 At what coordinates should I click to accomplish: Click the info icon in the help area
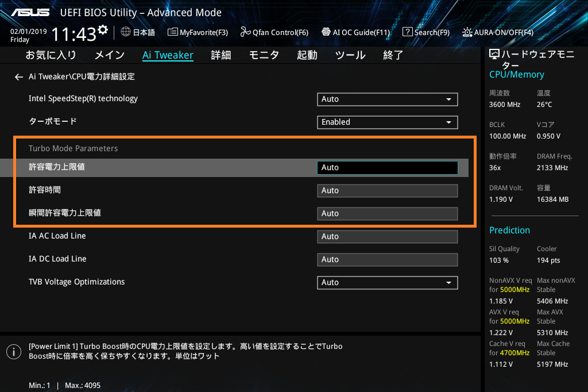[x=14, y=351]
